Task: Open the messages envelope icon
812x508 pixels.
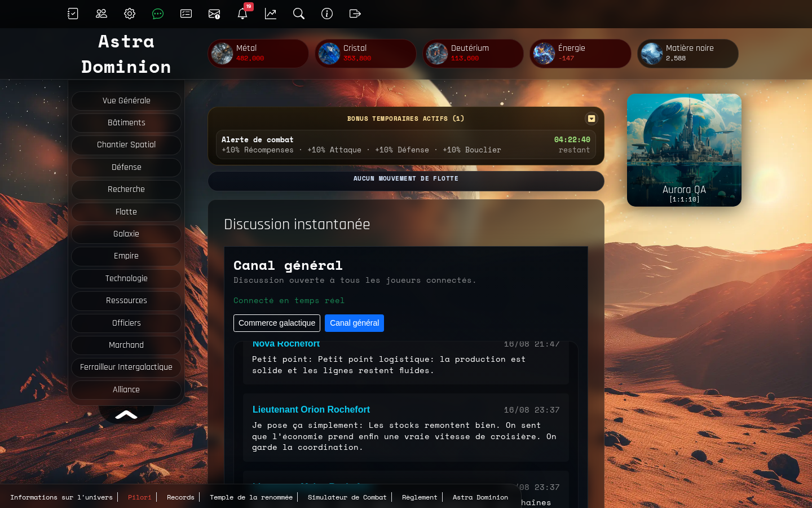Action: click(214, 14)
